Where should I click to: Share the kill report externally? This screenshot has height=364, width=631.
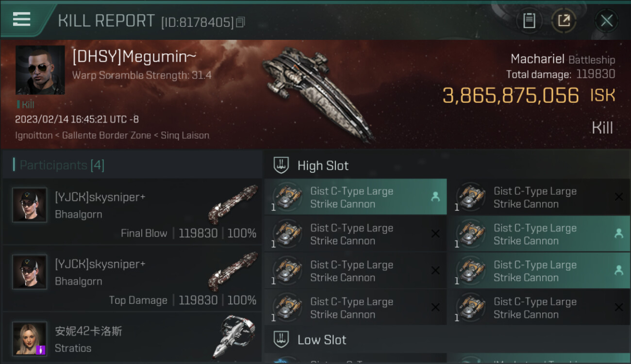point(564,21)
